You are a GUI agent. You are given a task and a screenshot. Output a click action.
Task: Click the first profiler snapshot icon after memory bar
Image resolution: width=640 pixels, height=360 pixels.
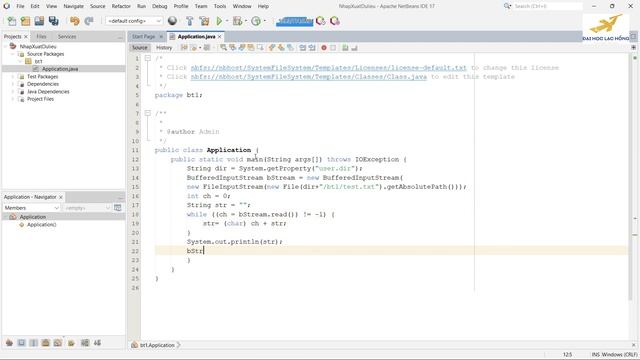pyautogui.click(x=321, y=21)
